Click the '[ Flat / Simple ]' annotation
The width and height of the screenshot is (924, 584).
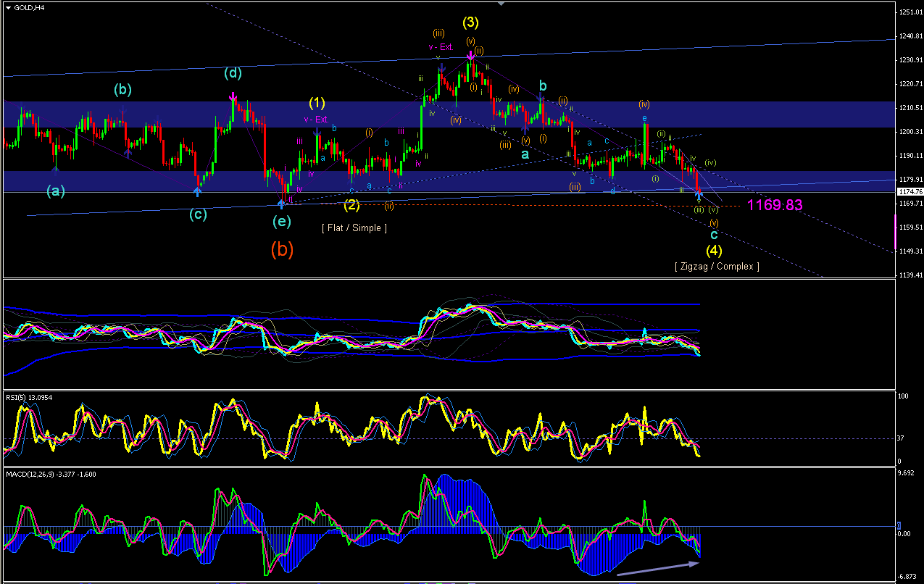pos(354,228)
